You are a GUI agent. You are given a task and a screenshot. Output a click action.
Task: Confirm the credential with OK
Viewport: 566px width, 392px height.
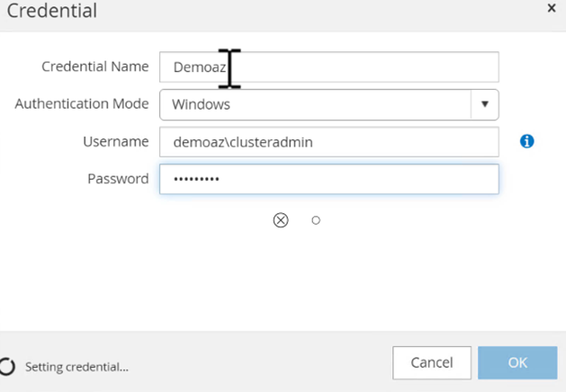tap(517, 362)
